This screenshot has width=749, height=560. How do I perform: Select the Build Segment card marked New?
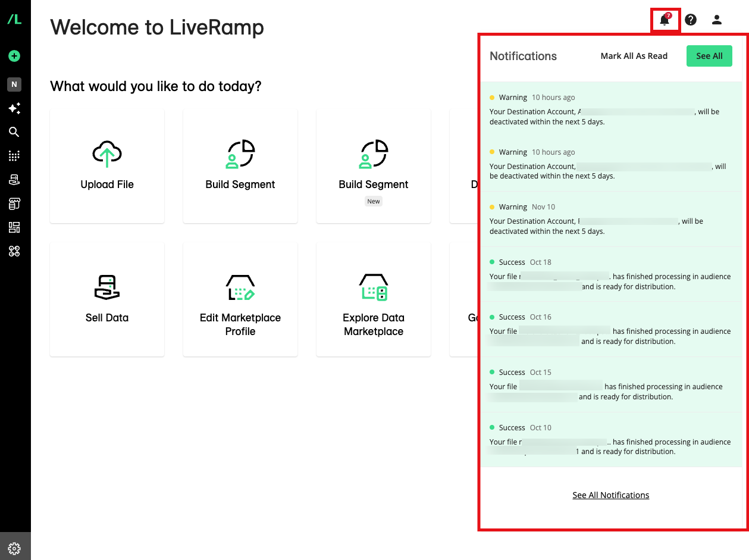tap(374, 165)
